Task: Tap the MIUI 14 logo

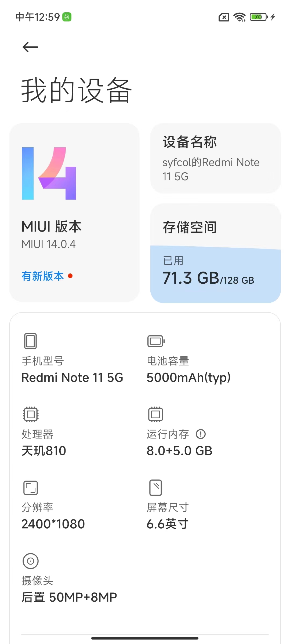Action: [49, 173]
